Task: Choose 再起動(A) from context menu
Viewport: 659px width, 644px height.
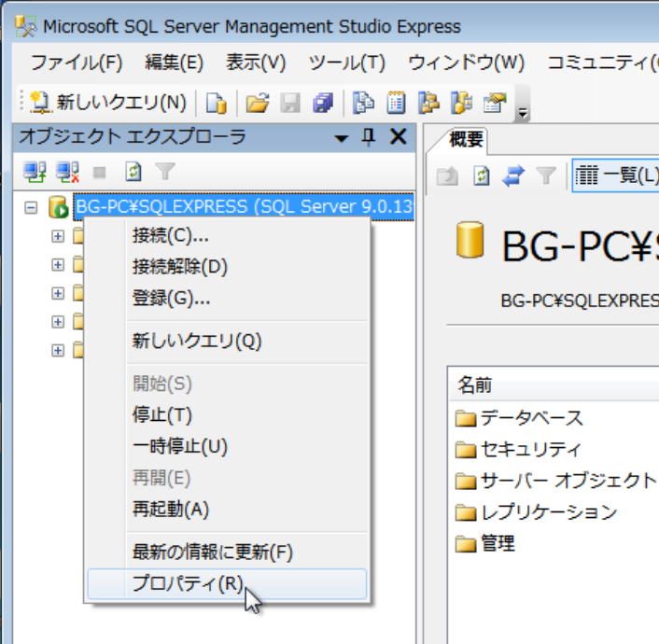Action: tap(227, 510)
